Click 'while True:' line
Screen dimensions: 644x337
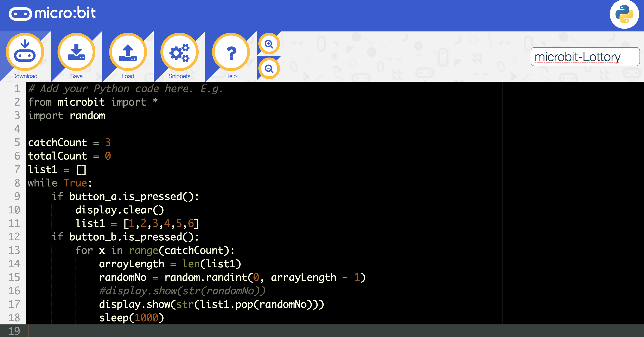click(60, 183)
